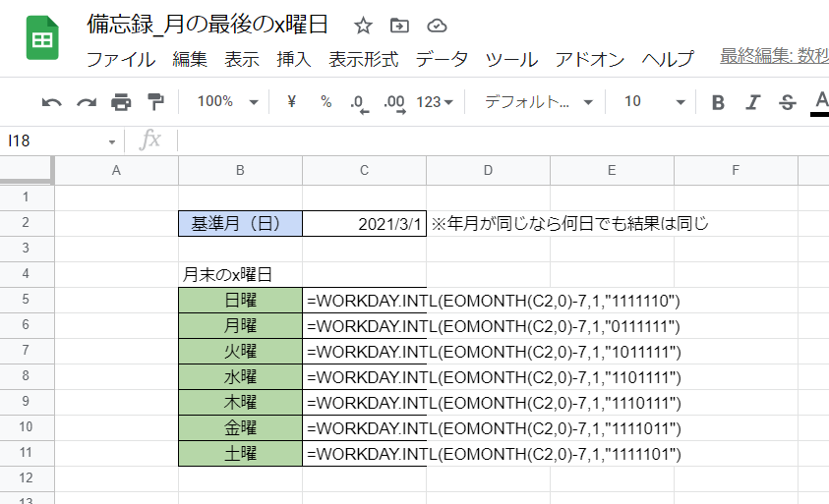
Task: Select column D header
Action: [x=488, y=171]
